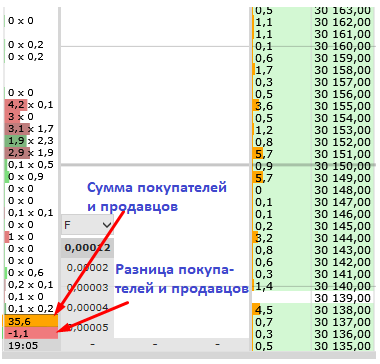The width and height of the screenshot is (380, 364).
Task: Click the 4,2 x 0,1 cluster row
Action: [x=30, y=105]
